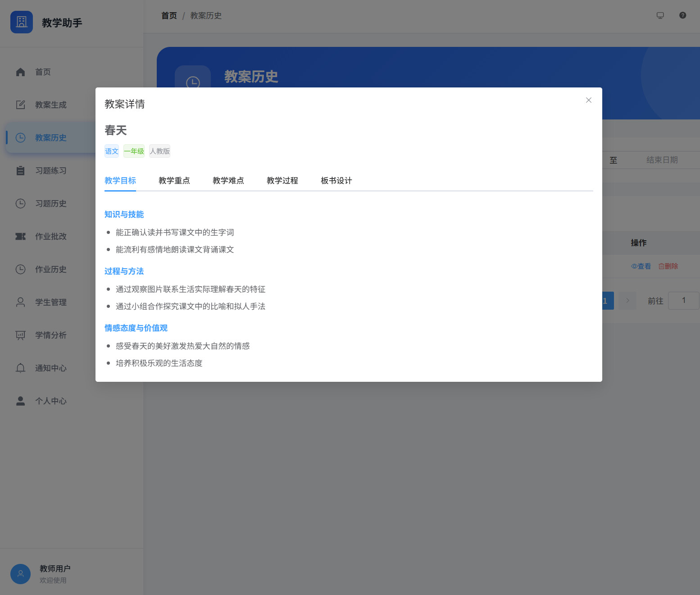Click the student management person icon
Image resolution: width=700 pixels, height=595 pixels.
point(20,302)
